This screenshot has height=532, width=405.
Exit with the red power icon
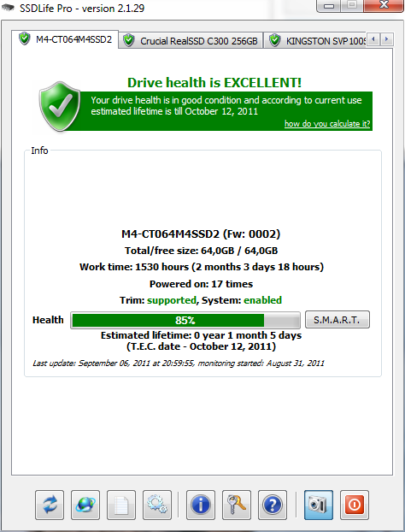[x=355, y=505]
